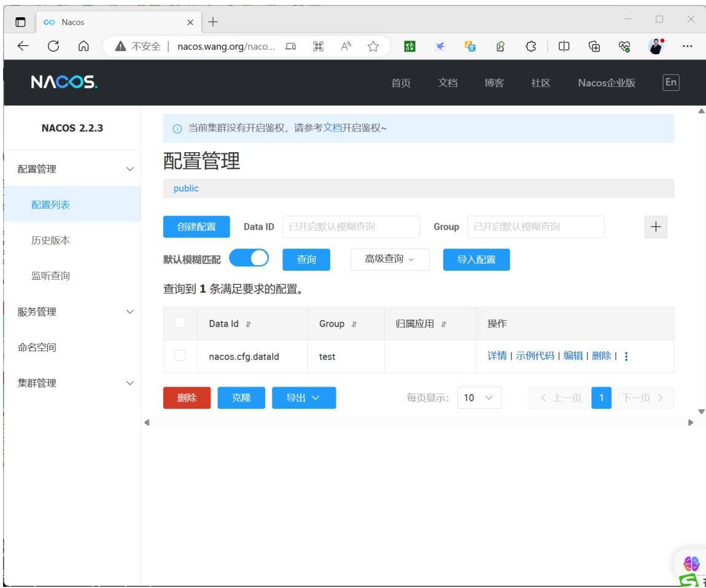
Task: Select 配置列表 in sidebar
Action: 72,205
